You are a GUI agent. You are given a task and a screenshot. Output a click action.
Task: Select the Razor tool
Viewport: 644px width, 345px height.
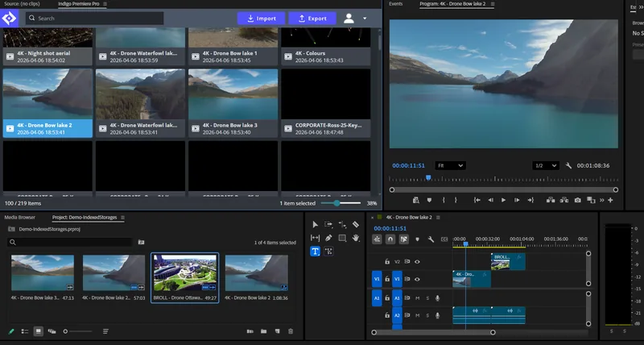click(x=356, y=225)
